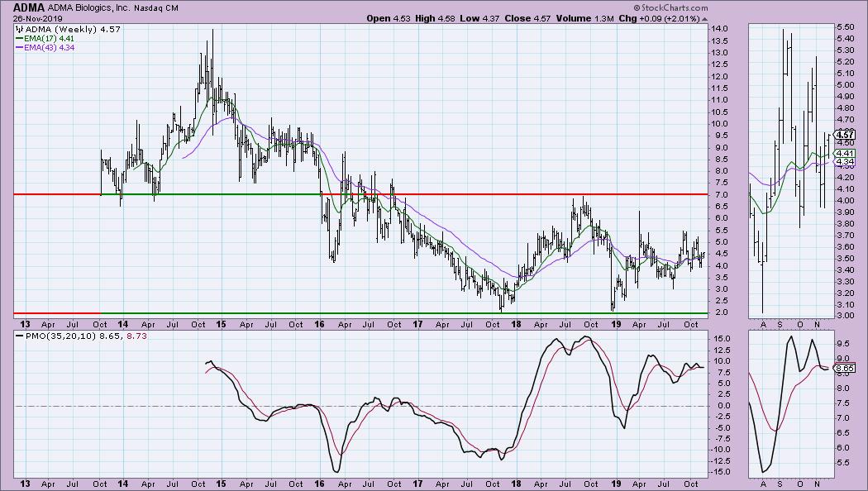868x491 pixels.
Task: Open the zoomed daily price thumbnail chart
Action: 790,171
